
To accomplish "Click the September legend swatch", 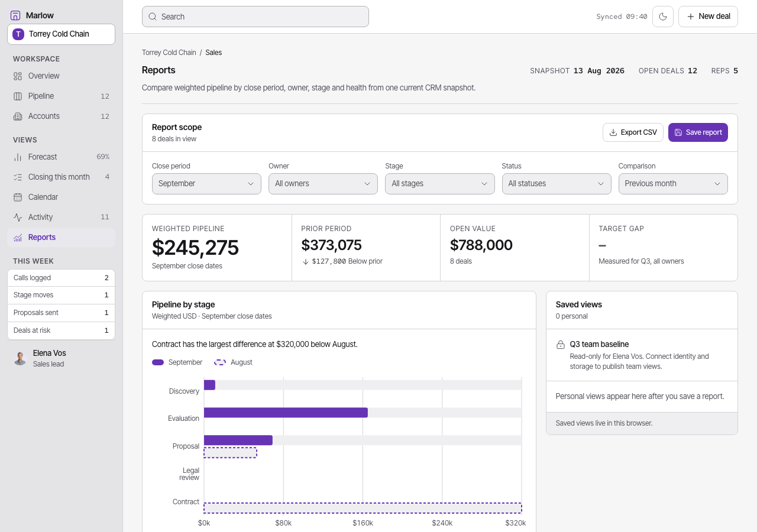I will (158, 362).
